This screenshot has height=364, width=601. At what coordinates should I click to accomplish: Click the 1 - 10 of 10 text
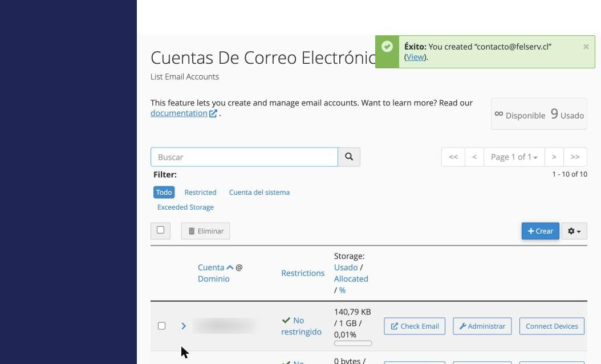570,174
